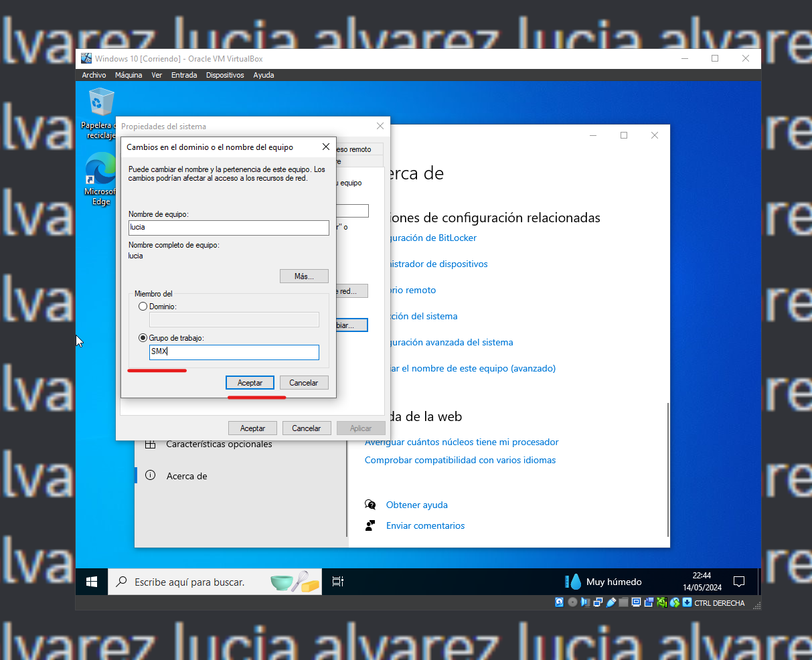Open the video recording status icon
Image resolution: width=812 pixels, height=660 pixels.
649,602
